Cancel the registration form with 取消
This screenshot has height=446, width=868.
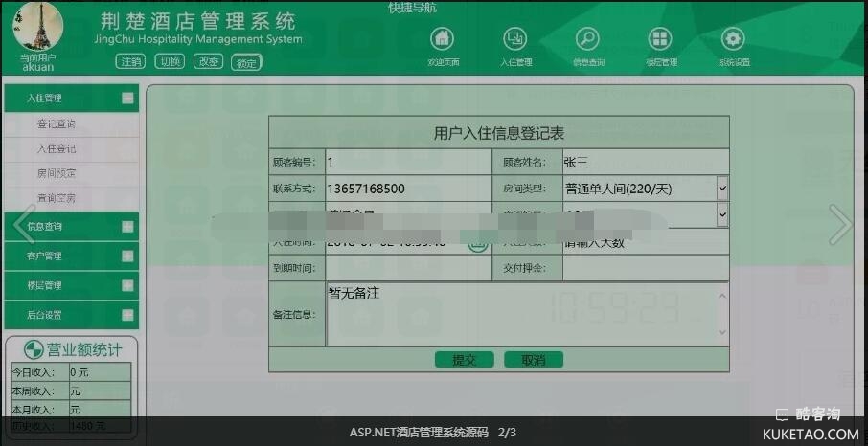pos(534,360)
